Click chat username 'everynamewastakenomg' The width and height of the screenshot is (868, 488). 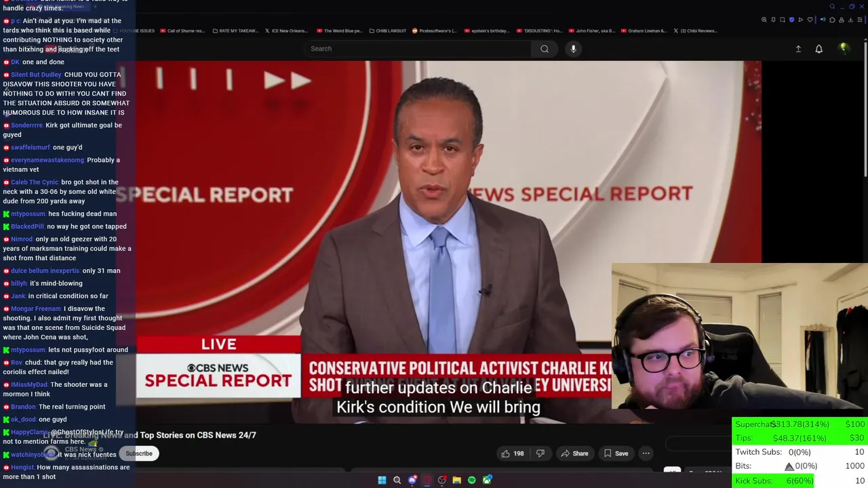click(47, 160)
